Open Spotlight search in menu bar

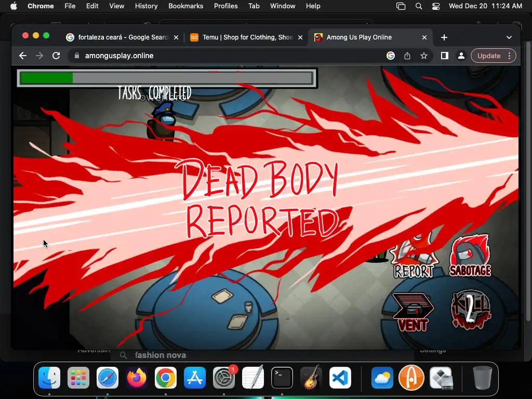(419, 6)
